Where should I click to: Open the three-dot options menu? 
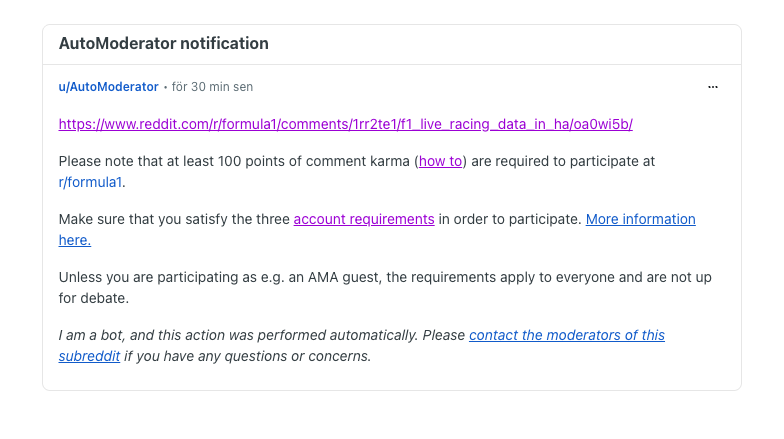(712, 87)
